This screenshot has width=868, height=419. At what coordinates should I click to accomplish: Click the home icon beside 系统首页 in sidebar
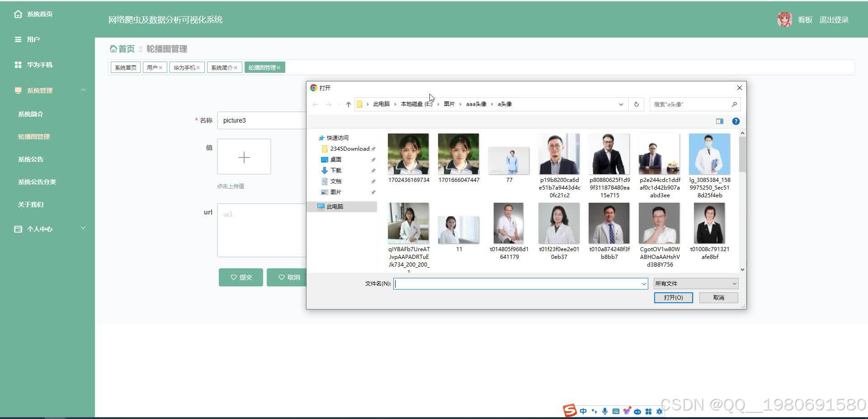pyautogui.click(x=18, y=14)
